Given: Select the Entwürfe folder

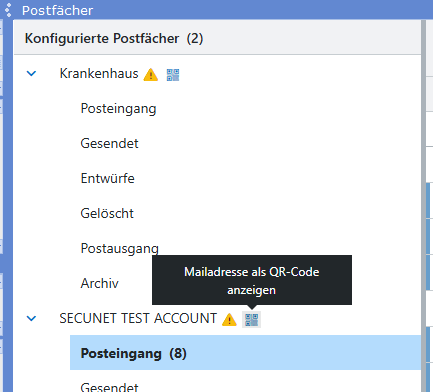Looking at the screenshot, I should click(108, 178).
